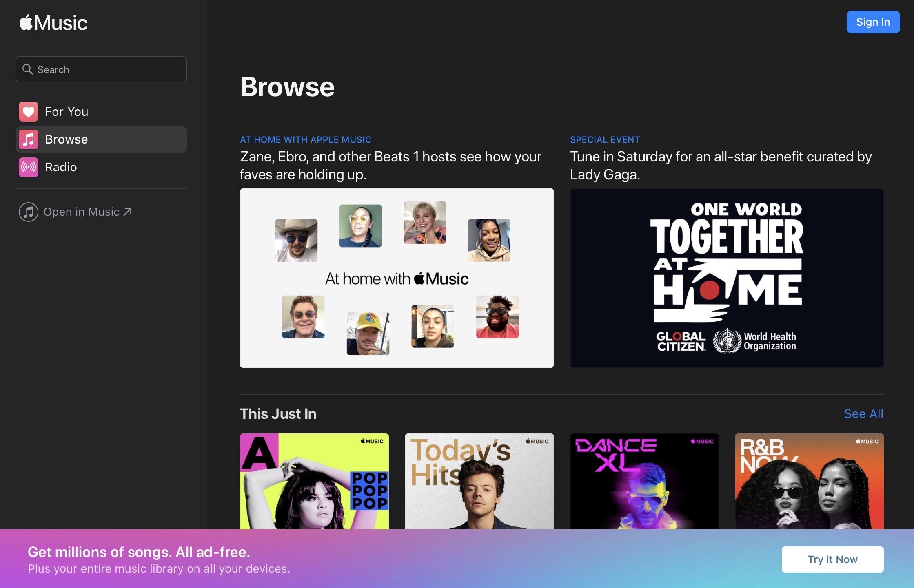914x588 pixels.
Task: Click the Apple Music logo
Action: tap(53, 23)
